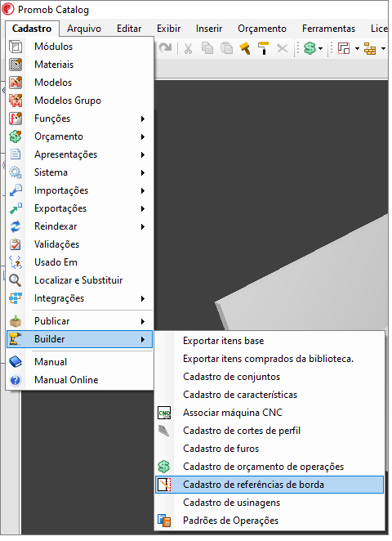Image resolution: width=392 pixels, height=541 pixels.
Task: Select Exportar itens comprados da biblioteca
Action: tap(269, 359)
